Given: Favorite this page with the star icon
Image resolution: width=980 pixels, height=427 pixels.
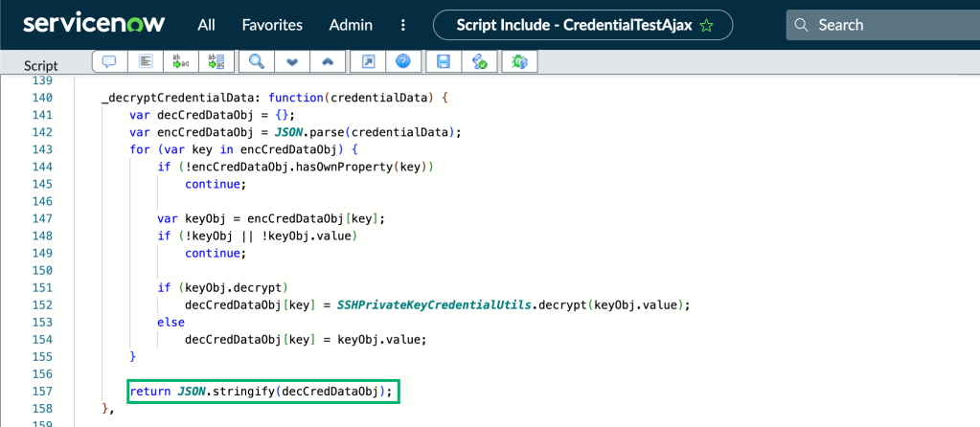Looking at the screenshot, I should (x=707, y=26).
